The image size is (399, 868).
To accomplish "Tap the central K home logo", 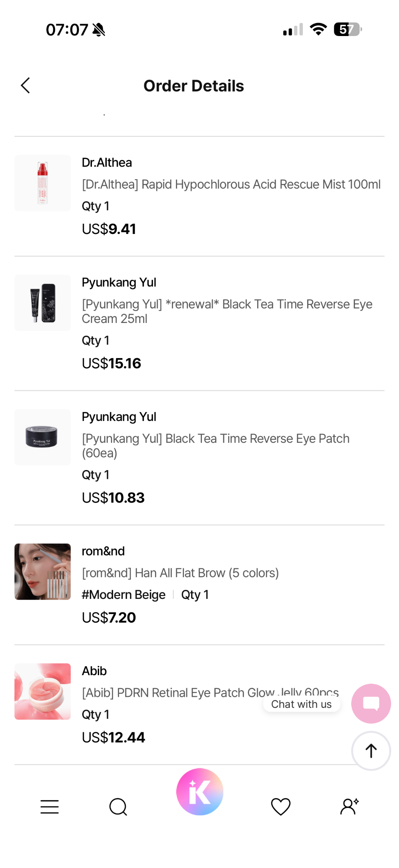I will 200,792.
